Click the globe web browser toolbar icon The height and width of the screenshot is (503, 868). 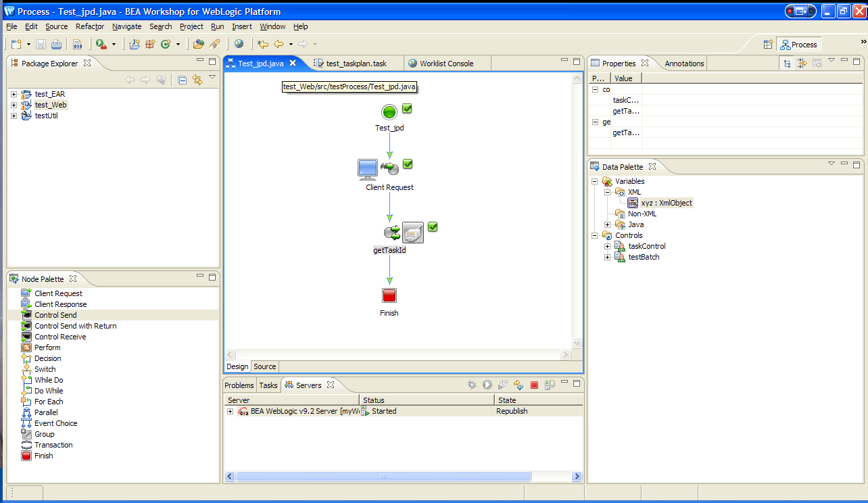pyautogui.click(x=239, y=44)
